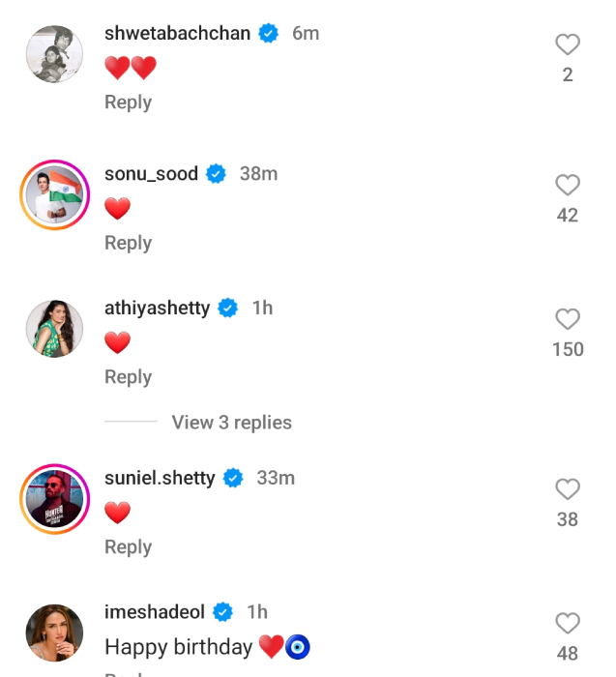Like shwetabachchan's comment with heart icon
The image size is (616, 677).
click(568, 44)
